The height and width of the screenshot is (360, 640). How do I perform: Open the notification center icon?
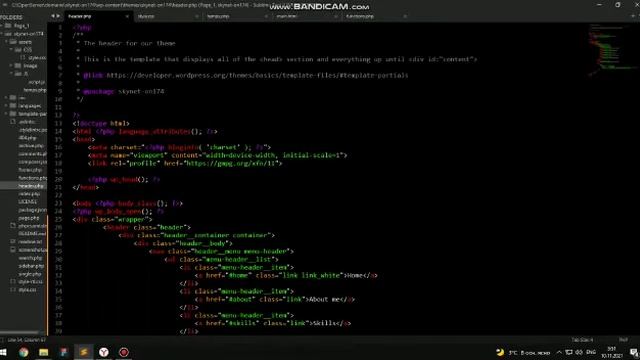click(634, 352)
